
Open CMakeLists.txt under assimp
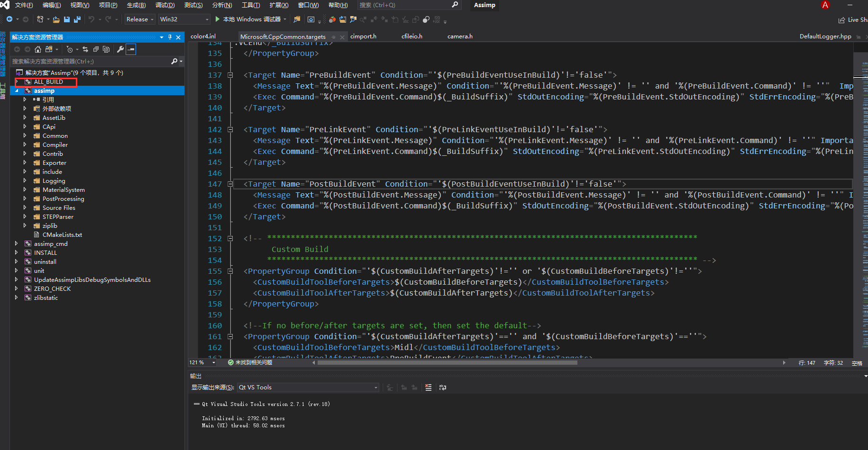pyautogui.click(x=61, y=234)
